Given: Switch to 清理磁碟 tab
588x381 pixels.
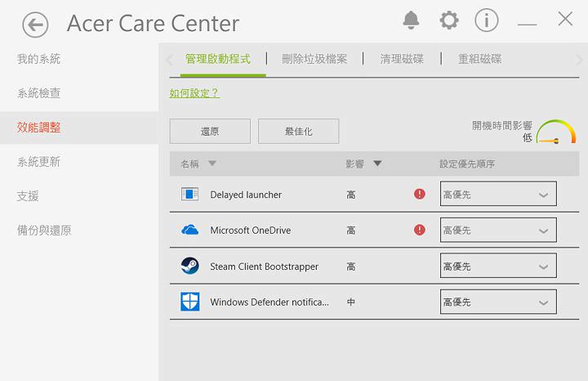Looking at the screenshot, I should pyautogui.click(x=402, y=59).
